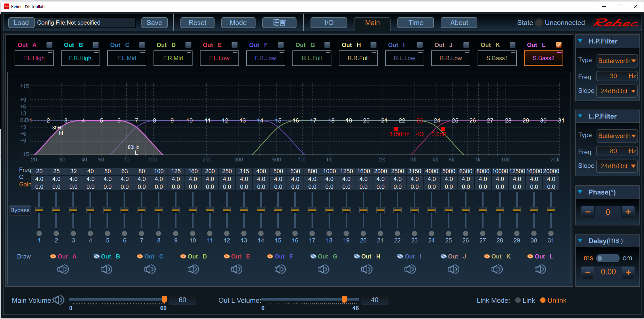
Task: Select the Link radio button
Action: tap(518, 300)
